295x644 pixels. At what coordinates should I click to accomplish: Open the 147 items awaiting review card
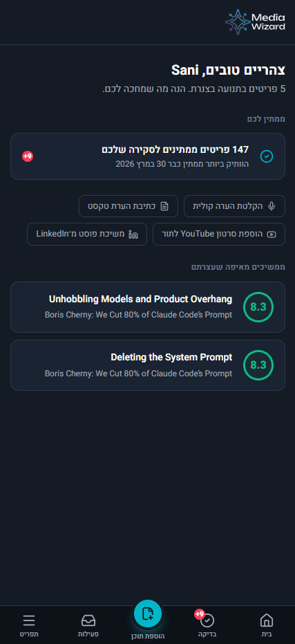[x=148, y=156]
